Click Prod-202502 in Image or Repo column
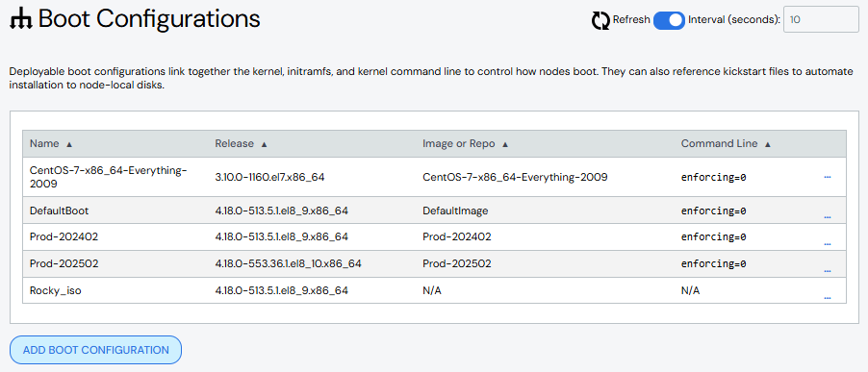 pos(457,263)
